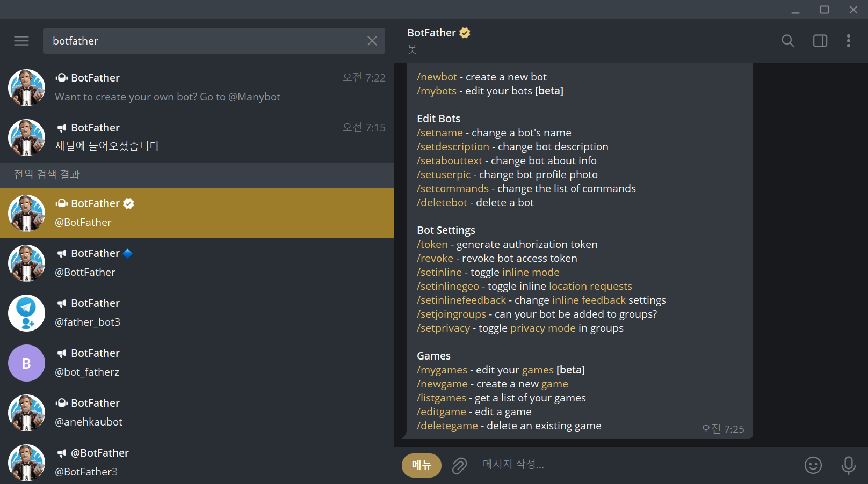Click the /setinlinegeo command link
Viewport: 868px width, 484px height.
(x=448, y=286)
